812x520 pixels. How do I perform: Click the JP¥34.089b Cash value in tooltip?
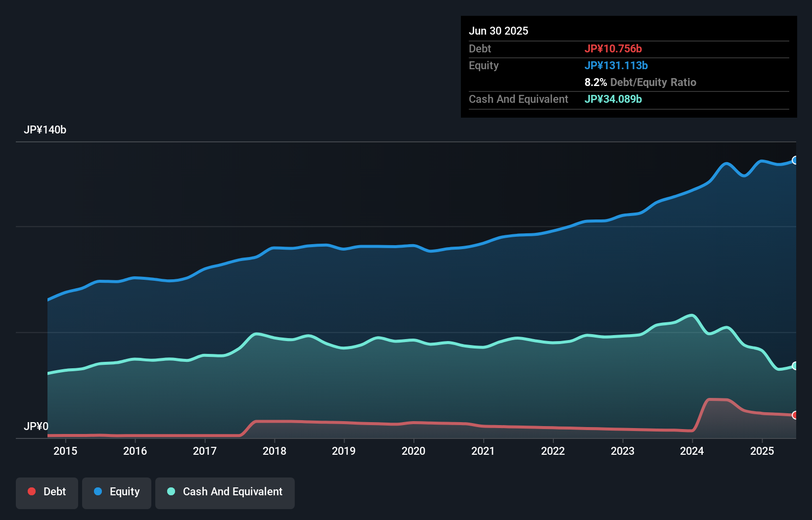click(613, 99)
